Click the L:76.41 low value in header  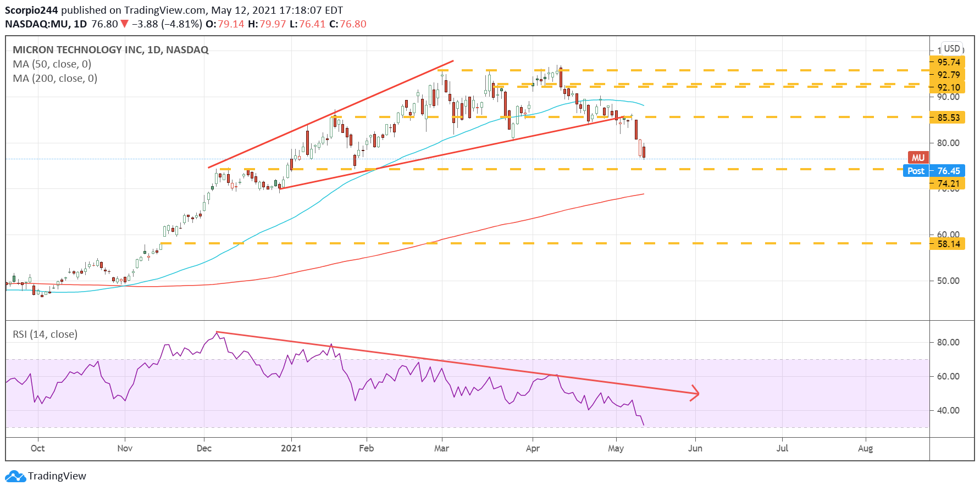point(308,24)
